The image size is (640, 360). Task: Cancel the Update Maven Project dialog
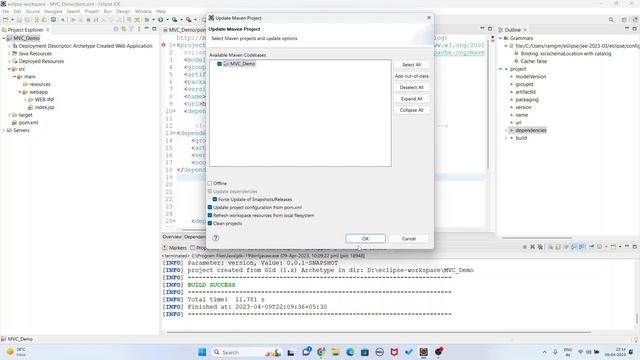pos(409,238)
